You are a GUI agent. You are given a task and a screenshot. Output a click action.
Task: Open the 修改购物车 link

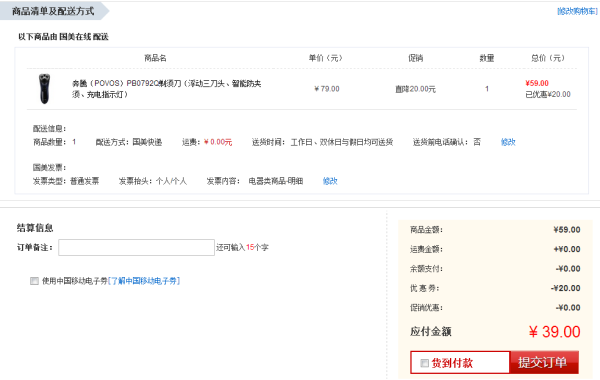(x=577, y=11)
